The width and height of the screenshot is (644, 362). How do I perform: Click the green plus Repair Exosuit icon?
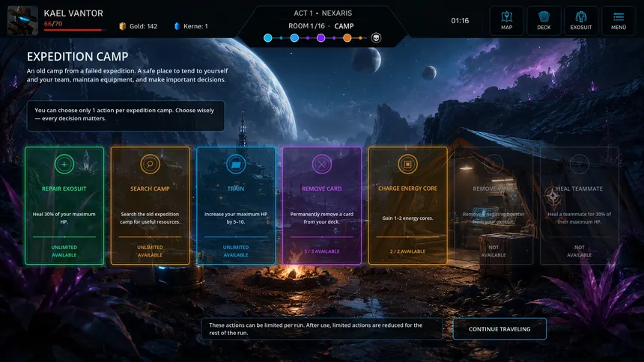coord(64,165)
